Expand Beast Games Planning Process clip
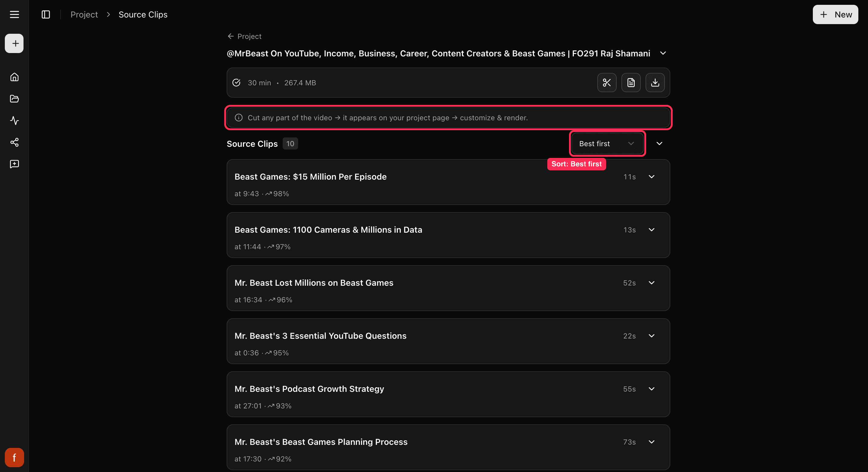This screenshot has width=868, height=472. point(652,442)
